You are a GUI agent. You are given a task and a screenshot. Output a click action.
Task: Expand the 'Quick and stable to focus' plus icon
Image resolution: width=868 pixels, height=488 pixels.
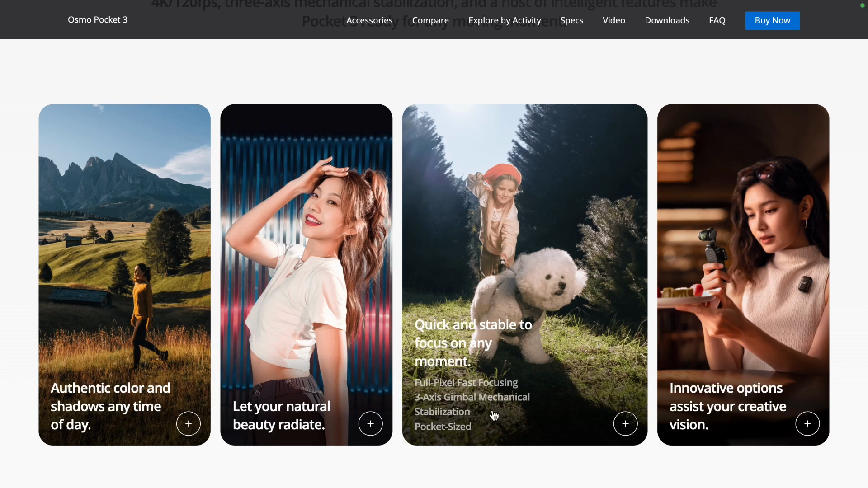[625, 424]
